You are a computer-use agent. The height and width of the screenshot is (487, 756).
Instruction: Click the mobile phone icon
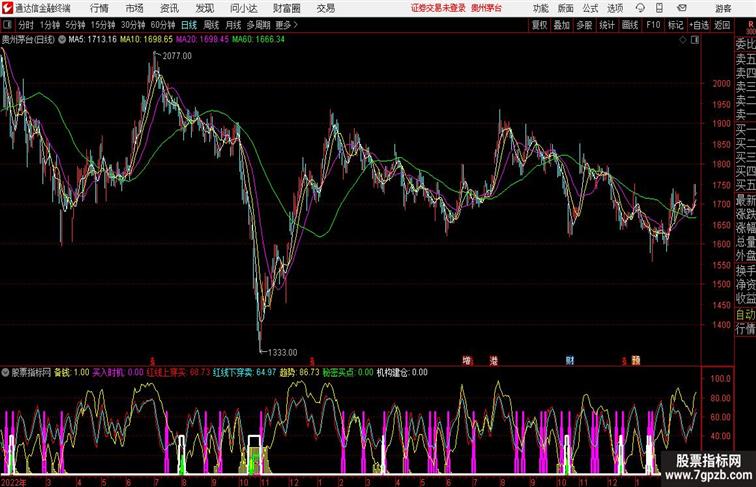point(659,8)
